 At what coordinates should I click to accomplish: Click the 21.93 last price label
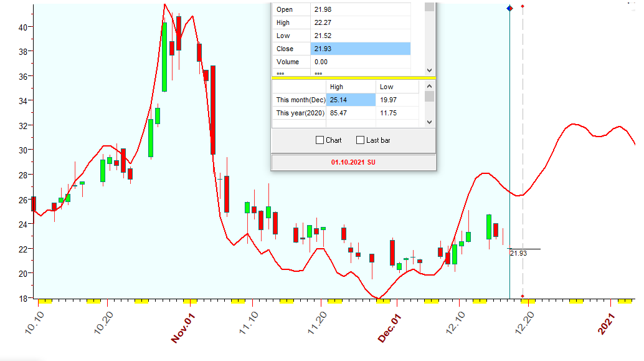click(x=518, y=253)
